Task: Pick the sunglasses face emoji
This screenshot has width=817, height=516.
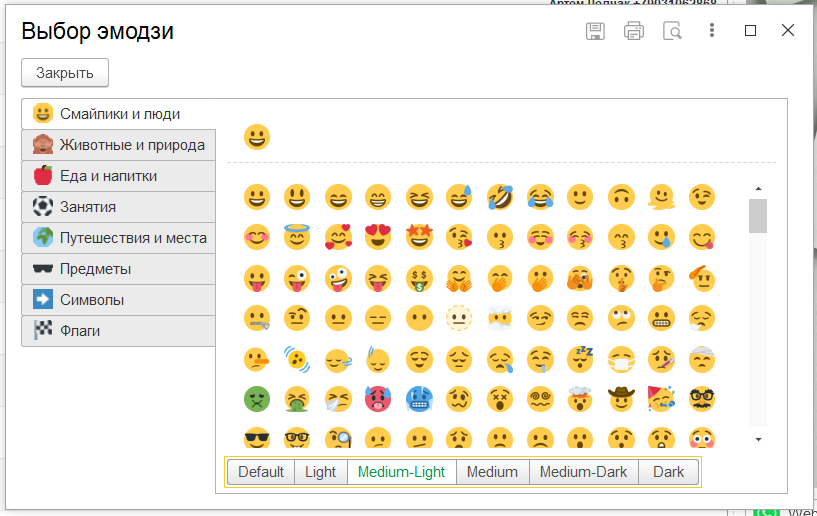Action: [x=257, y=438]
